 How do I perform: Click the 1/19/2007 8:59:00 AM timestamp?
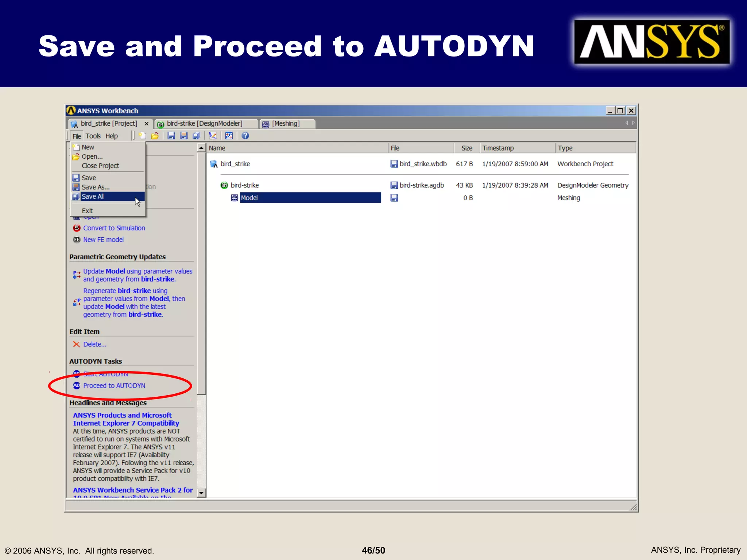coord(515,164)
